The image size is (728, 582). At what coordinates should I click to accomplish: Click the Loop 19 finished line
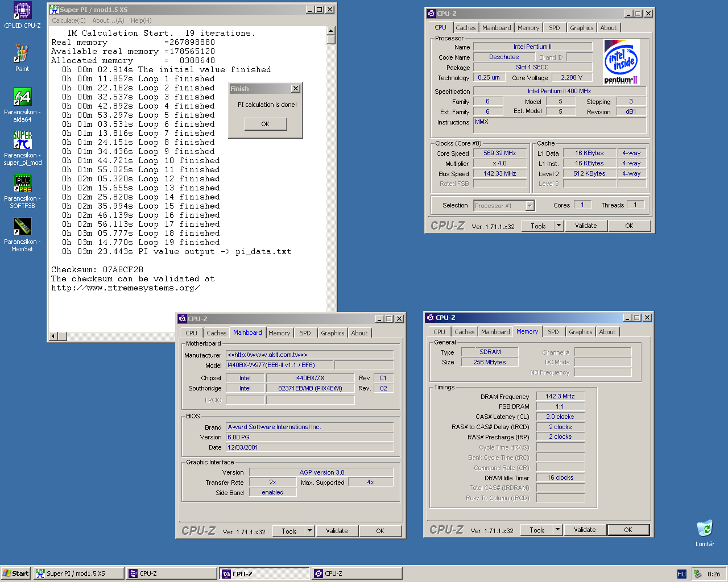coord(141,243)
